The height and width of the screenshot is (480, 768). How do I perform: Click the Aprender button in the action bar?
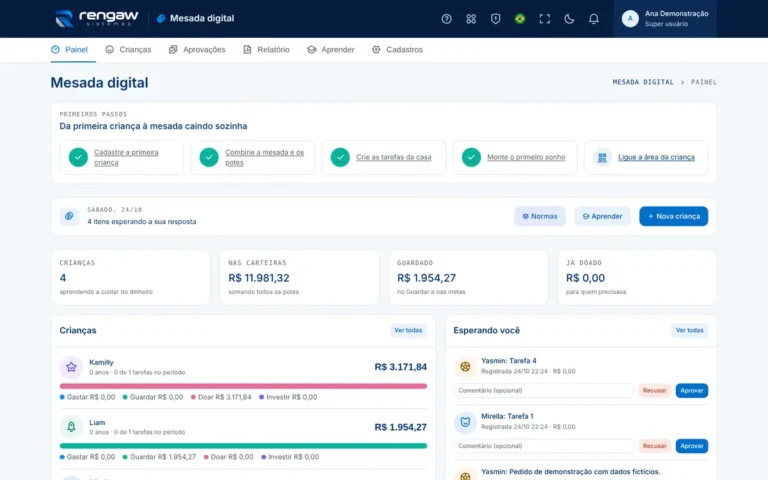pos(602,216)
